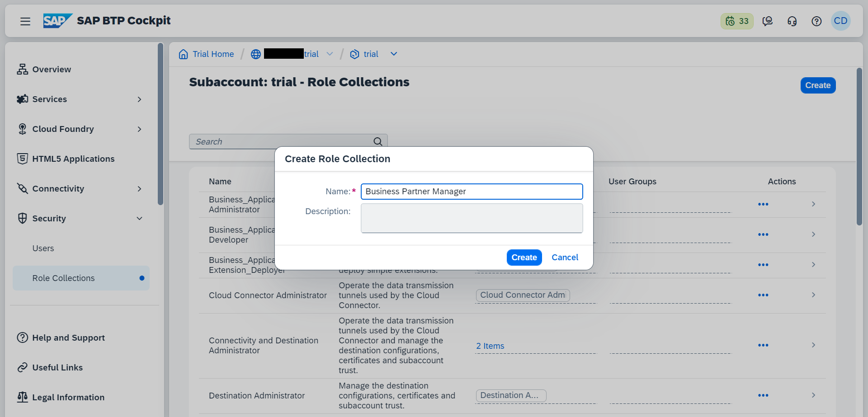Click the Legal Information scales icon
Image resolution: width=868 pixels, height=417 pixels.
click(x=22, y=397)
